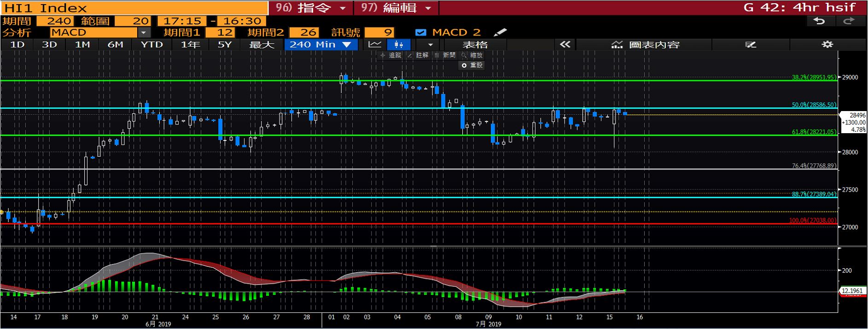This screenshot has width=868, height=329.
Task: Open chart settings gear icon
Action: pyautogui.click(x=827, y=44)
